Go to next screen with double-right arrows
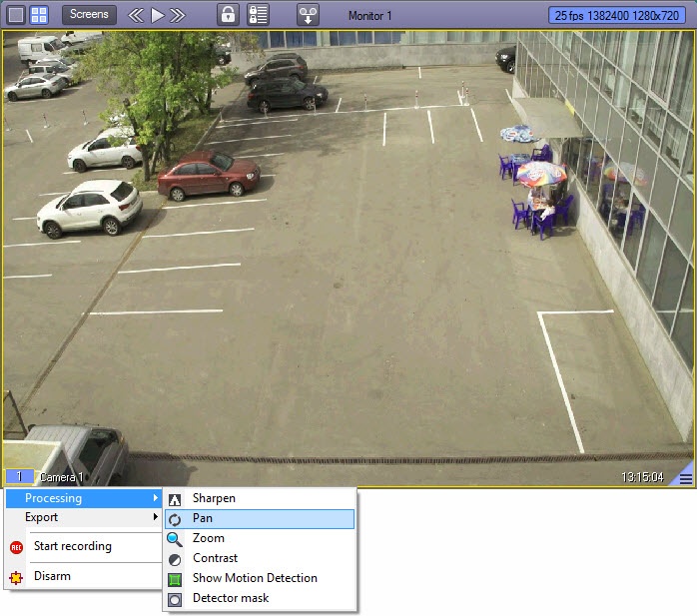Image resolution: width=697 pixels, height=616 pixels. (x=178, y=15)
